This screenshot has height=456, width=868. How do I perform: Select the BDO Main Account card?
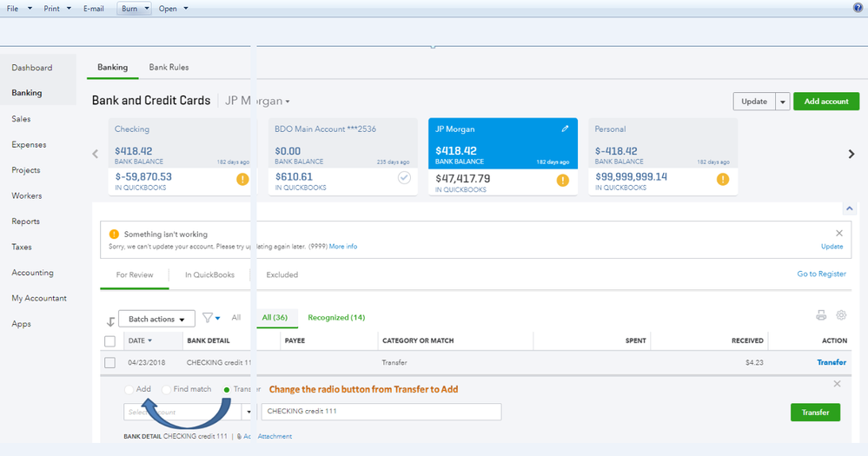(342, 156)
